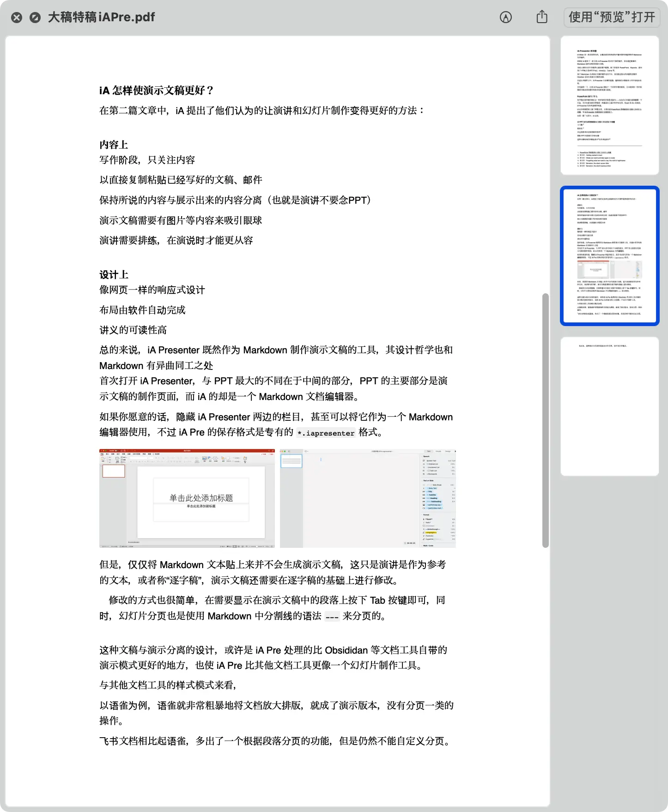668x812 pixels.
Task: Click the line 以直接复制粘贴已经写好的文稿、邮件
Action: tap(181, 180)
